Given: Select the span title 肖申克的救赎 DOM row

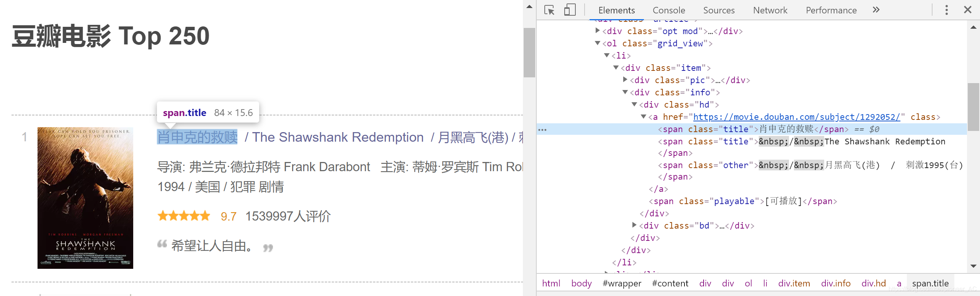Looking at the screenshot, I should [752, 129].
